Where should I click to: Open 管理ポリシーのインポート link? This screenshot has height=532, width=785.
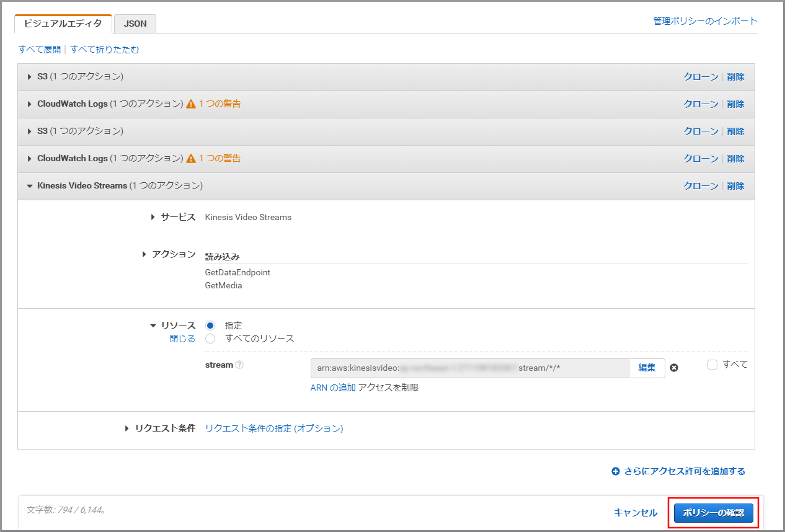pyautogui.click(x=706, y=21)
